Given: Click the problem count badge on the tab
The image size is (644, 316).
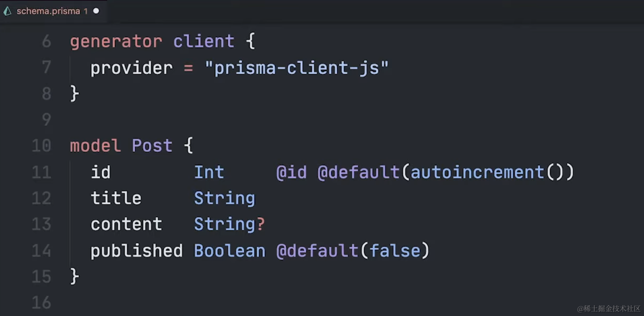Looking at the screenshot, I should (x=85, y=11).
